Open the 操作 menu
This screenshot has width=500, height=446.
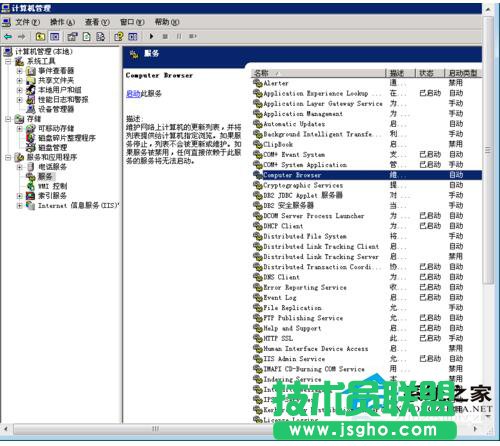62,22
